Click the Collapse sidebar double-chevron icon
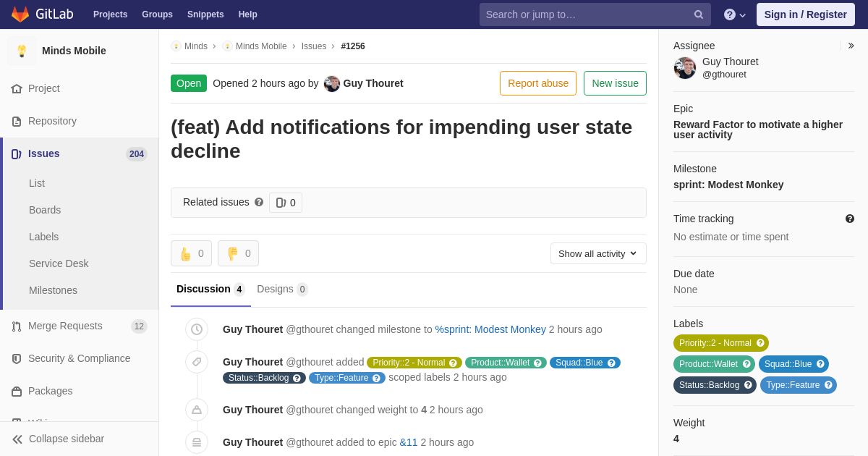Image resolution: width=868 pixels, height=456 pixels. 17,439
